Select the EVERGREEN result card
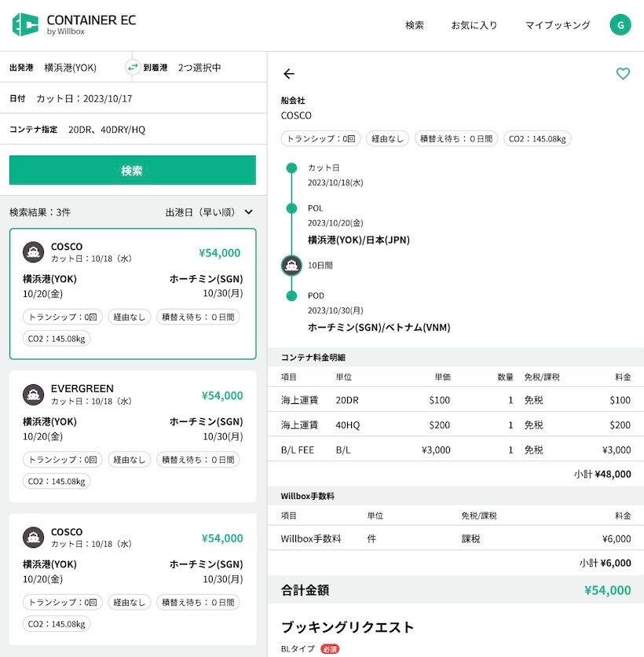 click(133, 436)
